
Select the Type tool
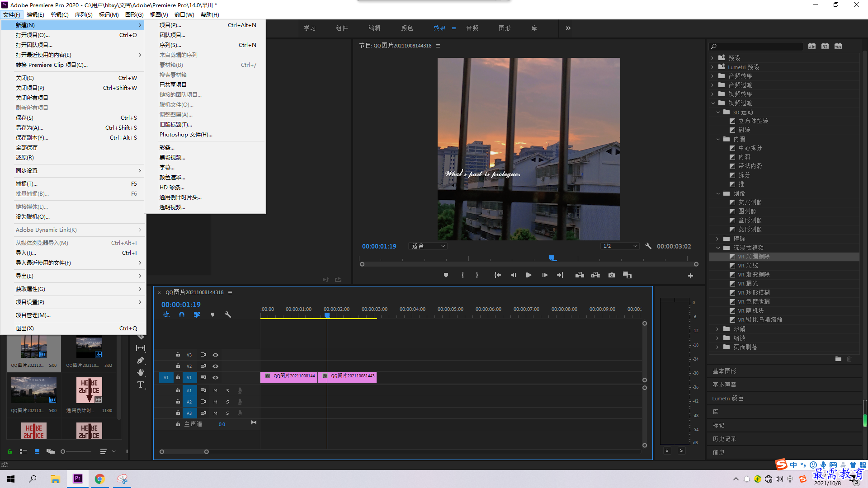[141, 385]
